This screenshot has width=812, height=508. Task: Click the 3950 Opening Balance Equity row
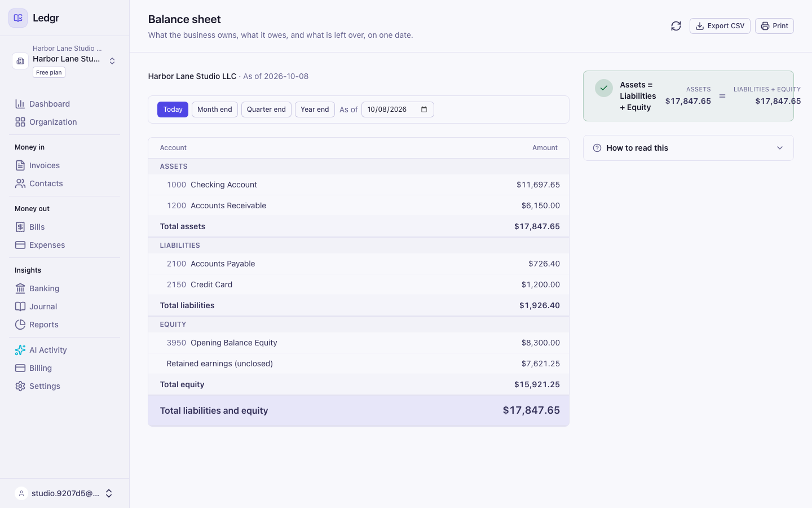pos(359,343)
